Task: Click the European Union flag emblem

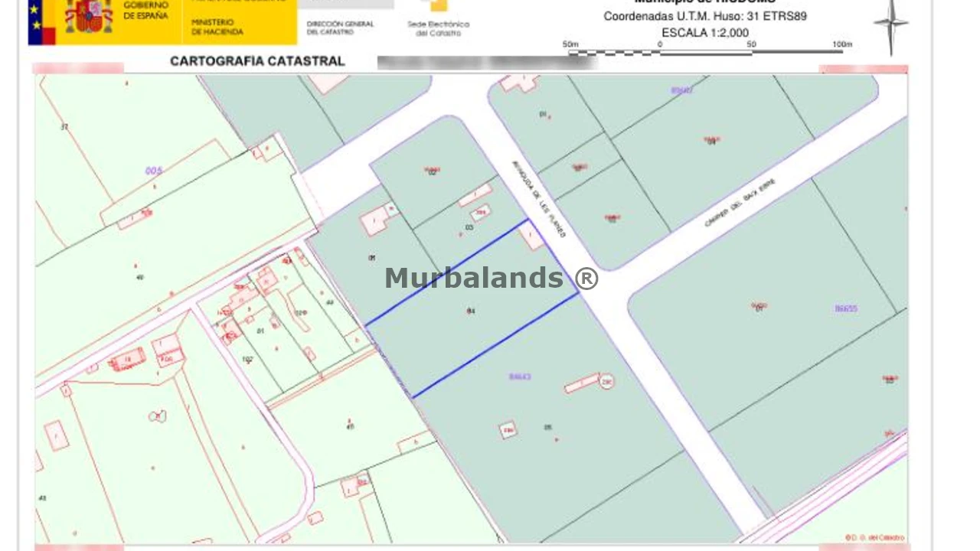Action: 41,23
